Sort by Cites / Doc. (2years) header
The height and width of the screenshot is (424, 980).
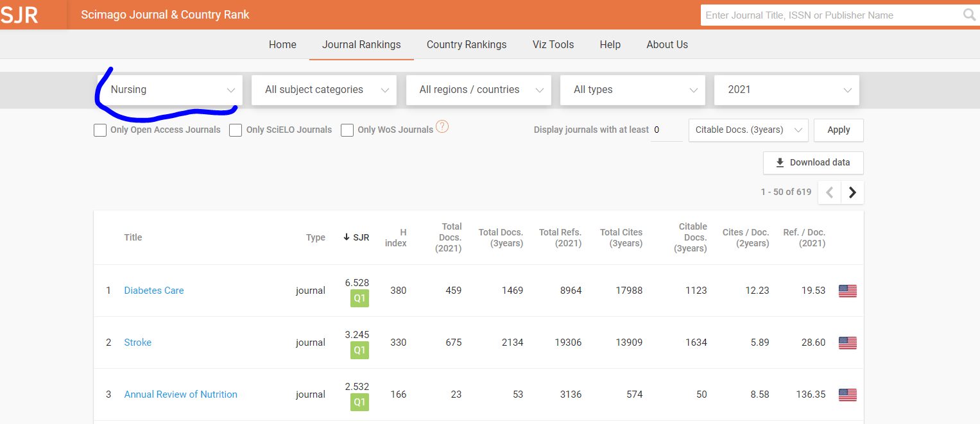746,237
